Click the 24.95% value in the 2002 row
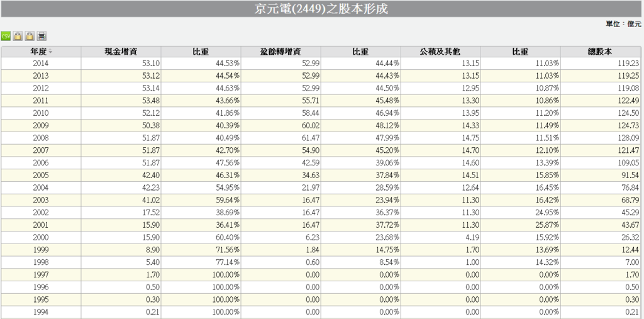This screenshot has width=644, height=319. point(548,213)
